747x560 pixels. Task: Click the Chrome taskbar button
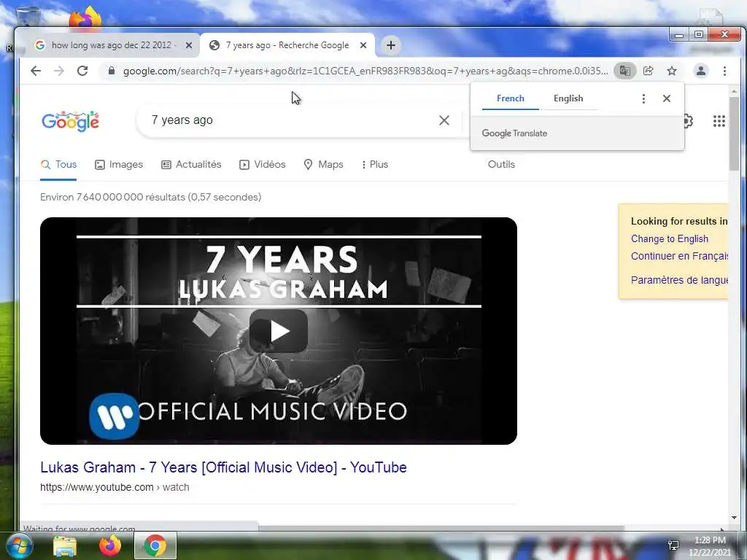click(x=155, y=545)
